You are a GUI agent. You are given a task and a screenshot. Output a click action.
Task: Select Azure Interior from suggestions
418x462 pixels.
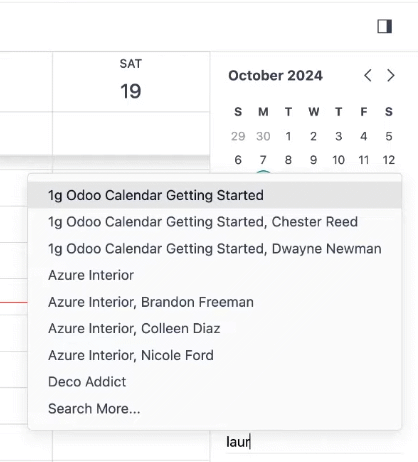click(215, 275)
